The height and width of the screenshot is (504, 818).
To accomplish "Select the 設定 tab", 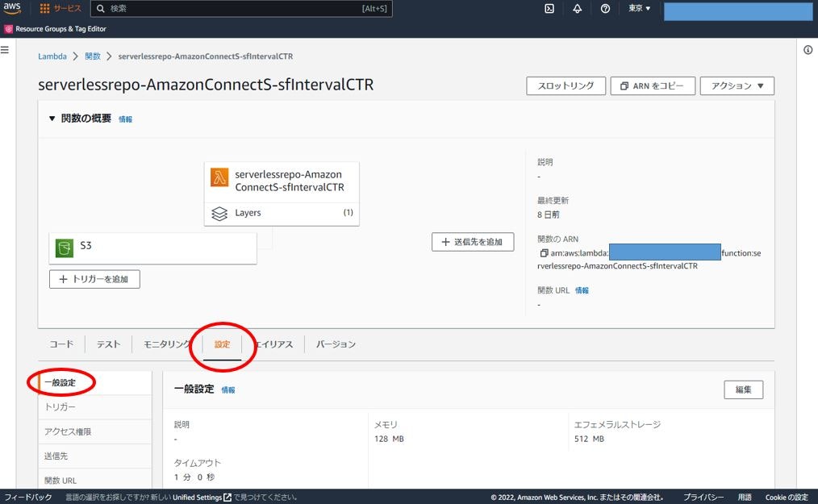I will [x=222, y=344].
